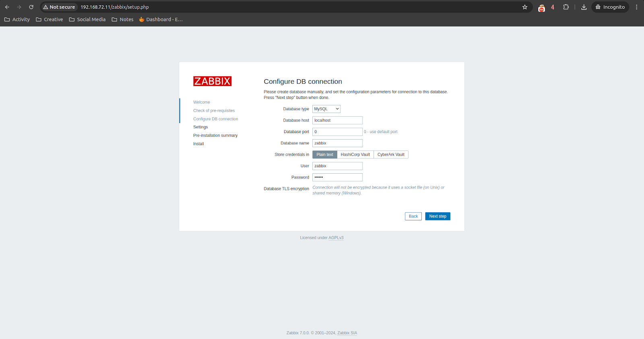Click the Not secure warning badge
Viewport: 644px width, 339px height.
coord(59,7)
